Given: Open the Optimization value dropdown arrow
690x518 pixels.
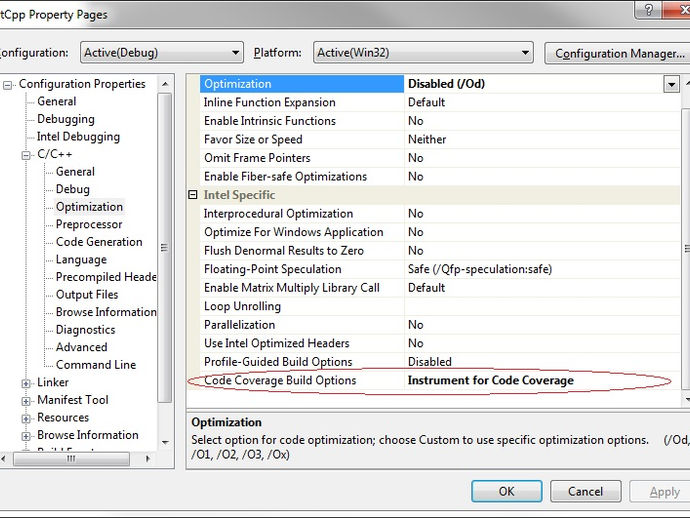Looking at the screenshot, I should pos(671,84).
